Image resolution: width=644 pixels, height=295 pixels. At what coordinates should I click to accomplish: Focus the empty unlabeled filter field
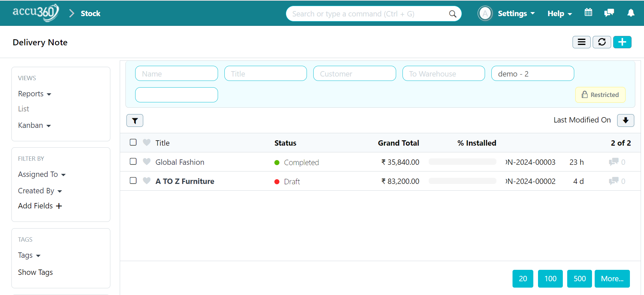click(176, 95)
